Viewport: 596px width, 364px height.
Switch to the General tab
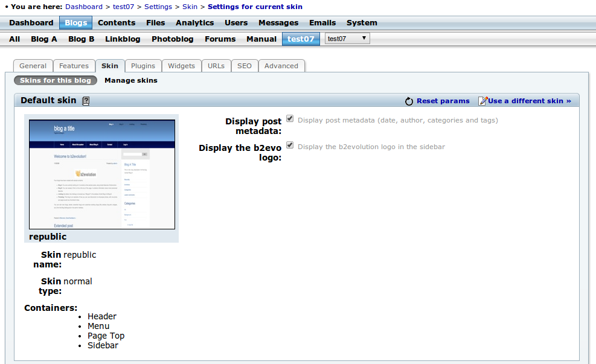click(33, 66)
